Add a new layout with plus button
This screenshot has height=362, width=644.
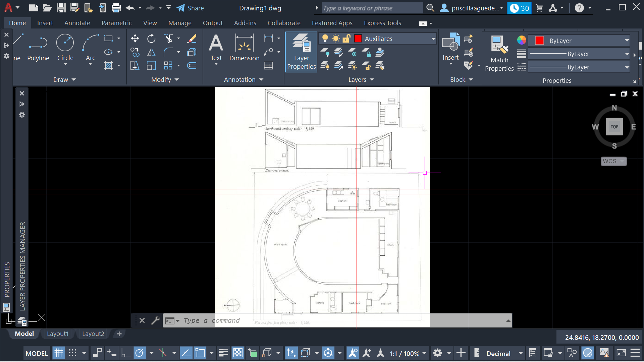pyautogui.click(x=119, y=334)
